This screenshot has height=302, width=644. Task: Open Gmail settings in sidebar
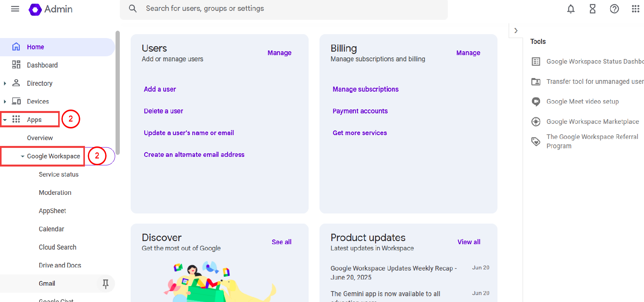click(x=47, y=284)
